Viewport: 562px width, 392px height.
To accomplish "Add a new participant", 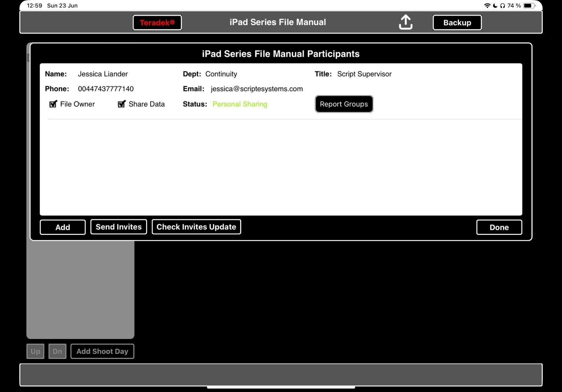I will coord(63,227).
